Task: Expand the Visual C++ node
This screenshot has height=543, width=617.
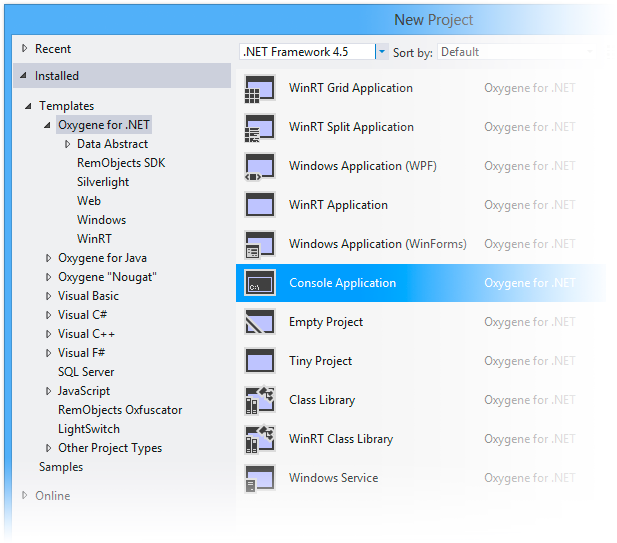Action: point(48,334)
